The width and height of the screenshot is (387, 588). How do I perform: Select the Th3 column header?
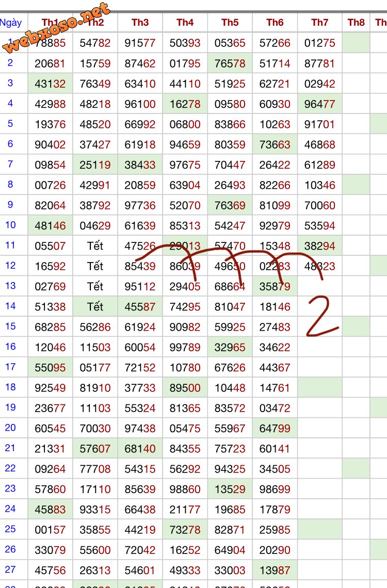[x=140, y=22]
